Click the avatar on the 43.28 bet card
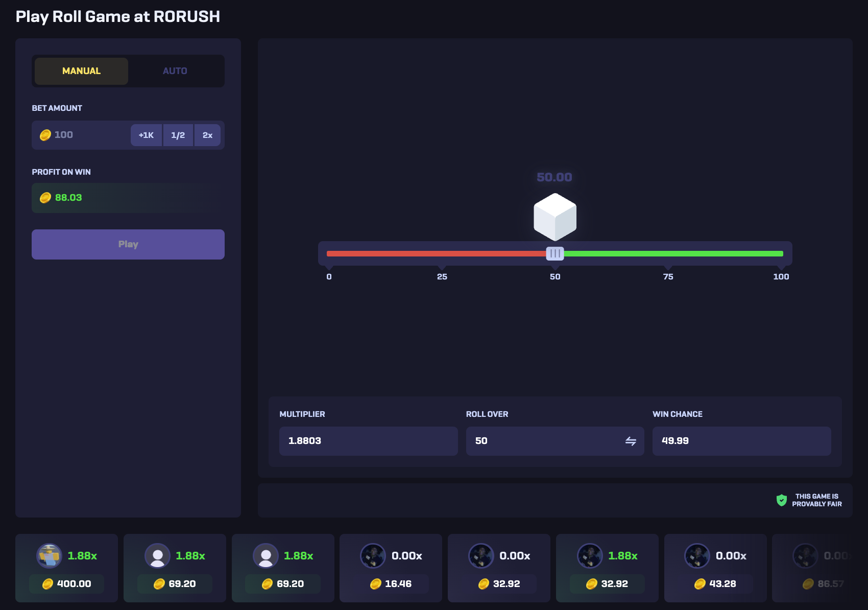This screenshot has width=868, height=610. tap(697, 555)
